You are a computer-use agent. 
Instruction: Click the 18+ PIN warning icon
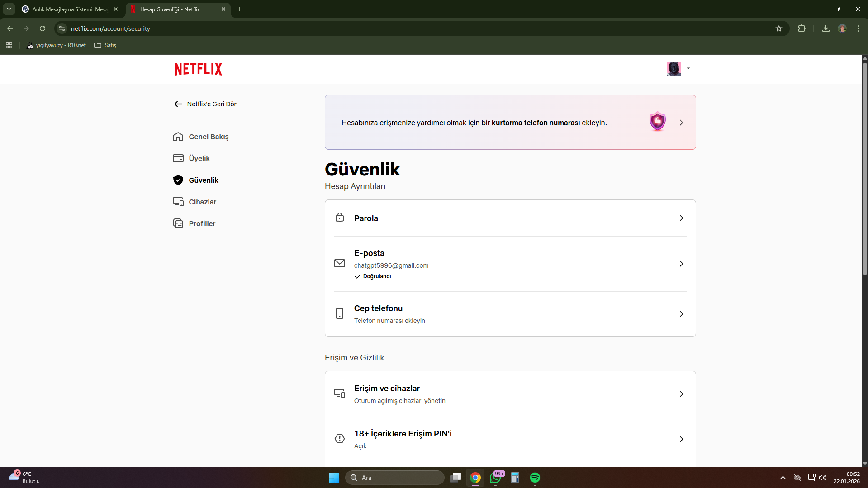[x=340, y=439]
